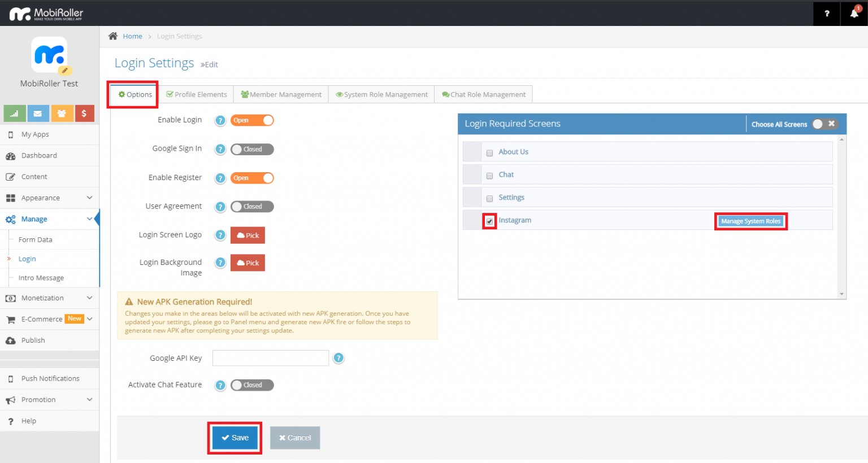Screen dimensions: 868x463
Task: Click the notification bell in the top bar
Action: pos(853,13)
